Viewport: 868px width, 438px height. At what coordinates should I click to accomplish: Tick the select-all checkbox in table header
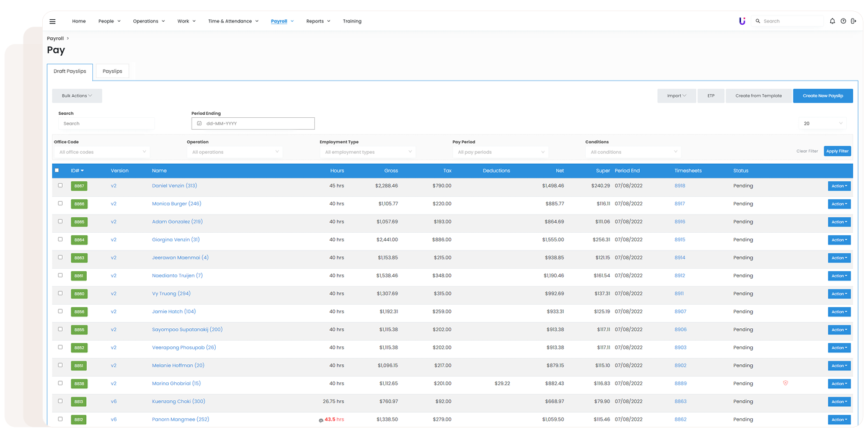[57, 171]
